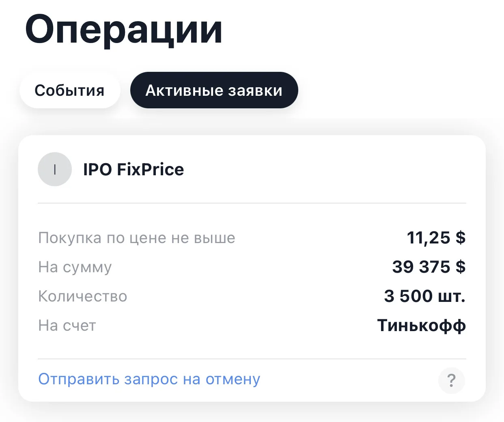Click the 11,25 price value
The image size is (504, 422).
click(x=429, y=238)
